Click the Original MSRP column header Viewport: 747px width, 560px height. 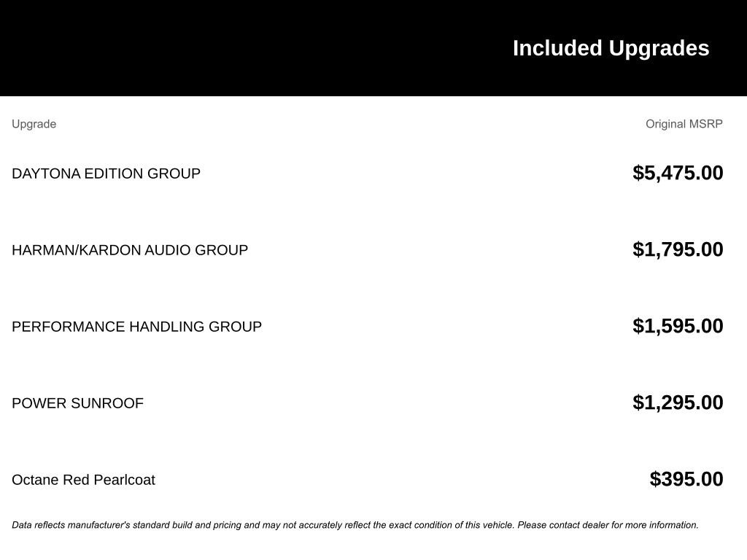point(684,124)
